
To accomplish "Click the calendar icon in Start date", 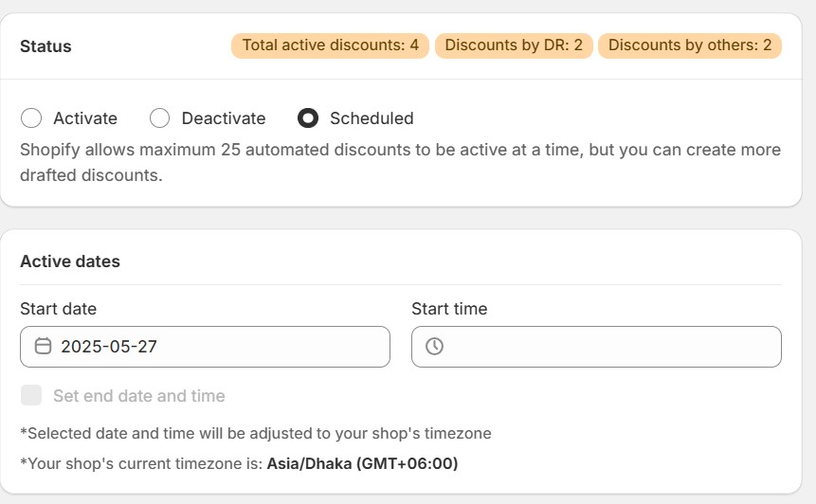I will 43,347.
